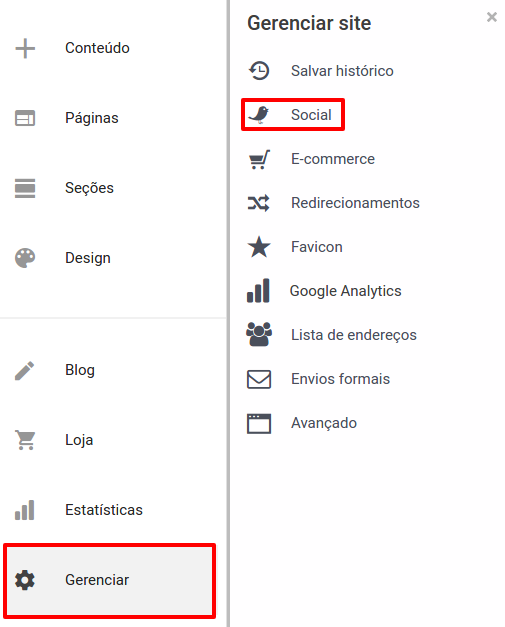Select the Seções stacked-rows icon
Screen dimensions: 505x627
(x=25, y=188)
